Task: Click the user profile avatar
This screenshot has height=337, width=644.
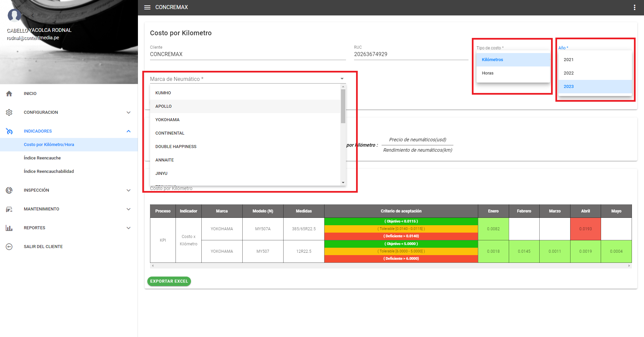Action: coord(14,15)
